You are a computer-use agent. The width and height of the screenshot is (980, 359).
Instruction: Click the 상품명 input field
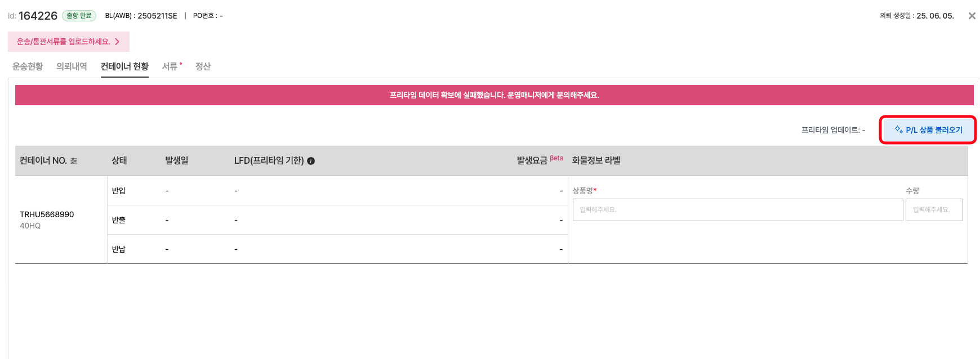(x=737, y=210)
